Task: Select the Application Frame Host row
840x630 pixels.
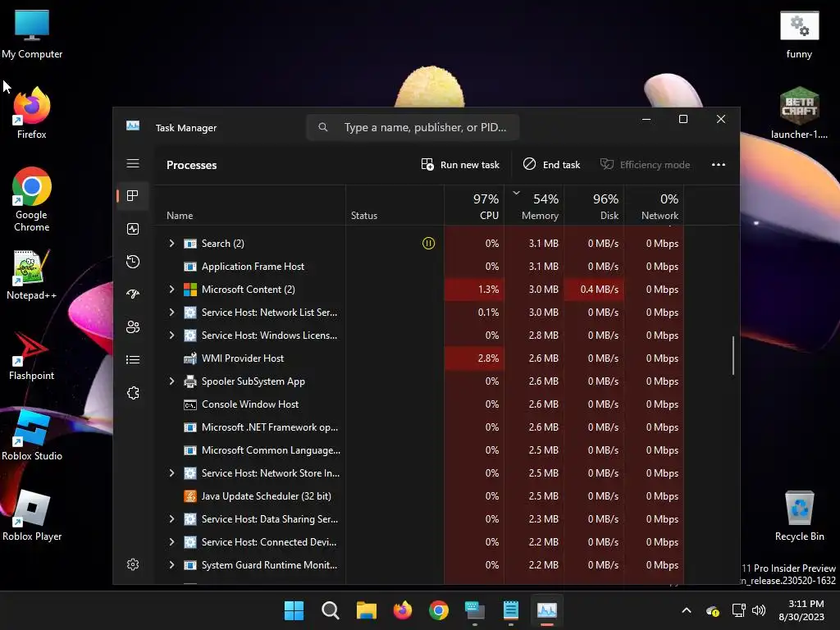Action: (x=419, y=267)
